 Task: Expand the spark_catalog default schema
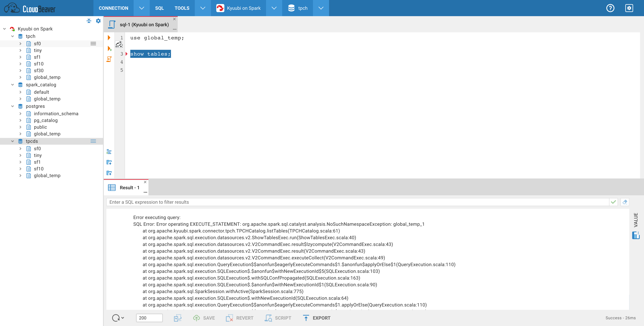click(21, 92)
